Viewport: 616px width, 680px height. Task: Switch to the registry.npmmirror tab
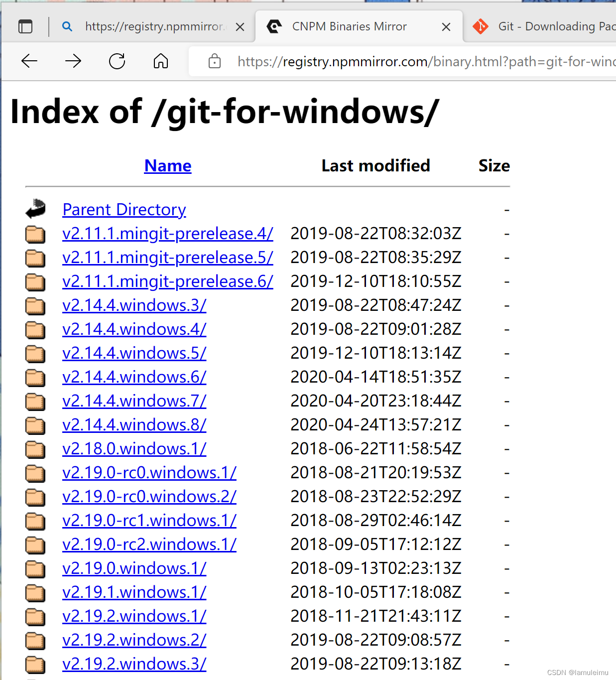tap(152, 26)
